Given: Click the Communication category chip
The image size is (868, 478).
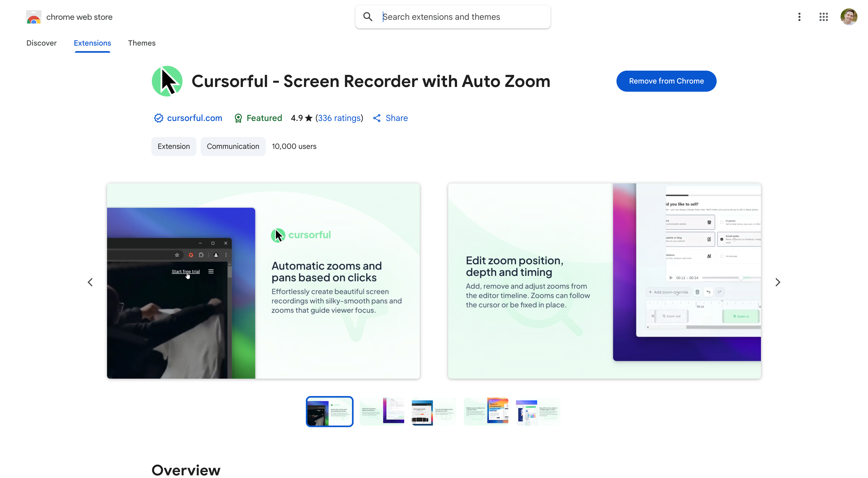Looking at the screenshot, I should [233, 147].
